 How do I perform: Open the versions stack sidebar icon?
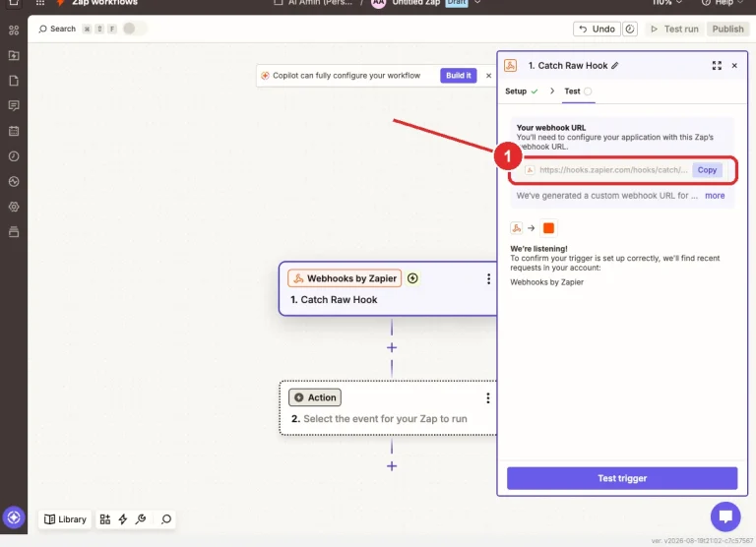click(x=14, y=232)
